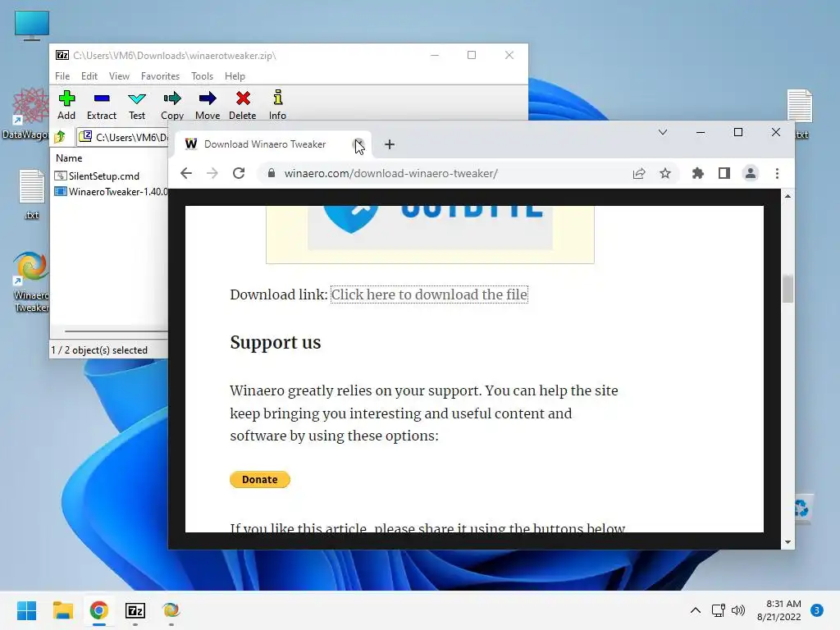840x630 pixels.
Task: Select the DataWagon desktop shortcut
Action: pyautogui.click(x=27, y=113)
